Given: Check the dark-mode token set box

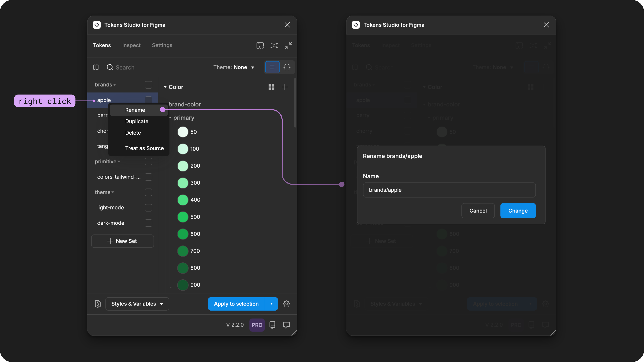Looking at the screenshot, I should click(148, 223).
